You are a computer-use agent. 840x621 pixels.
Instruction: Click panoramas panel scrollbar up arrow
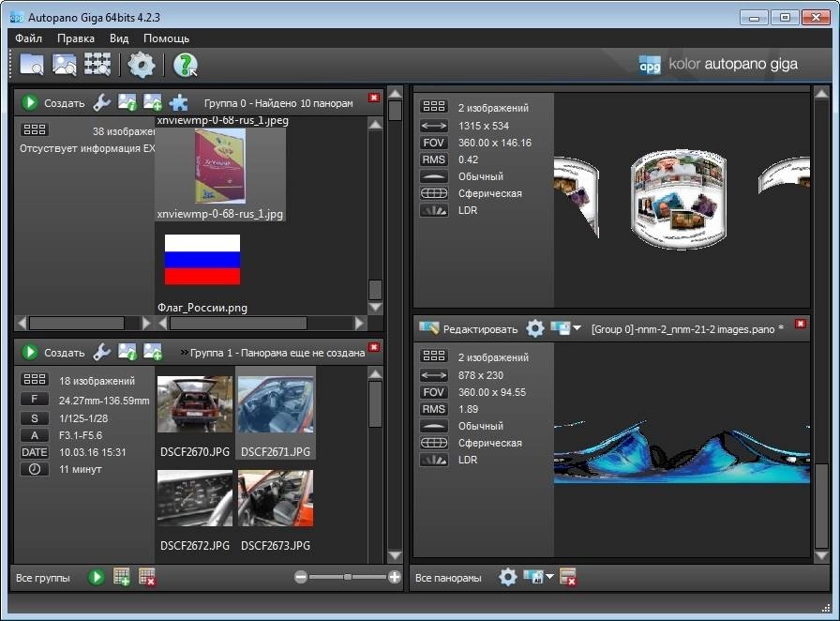[x=822, y=93]
